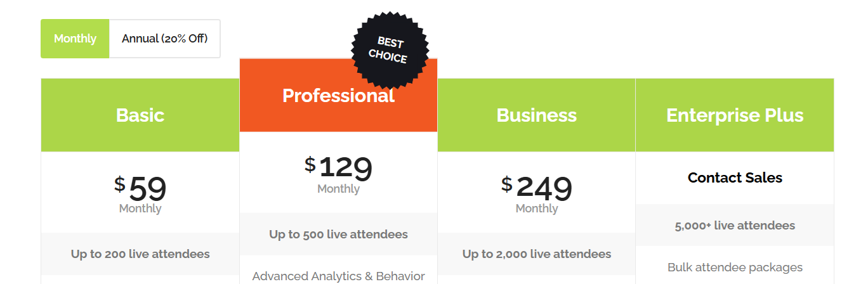868x284 pixels.
Task: Open the Enterprise Plus plan header
Action: click(x=735, y=115)
